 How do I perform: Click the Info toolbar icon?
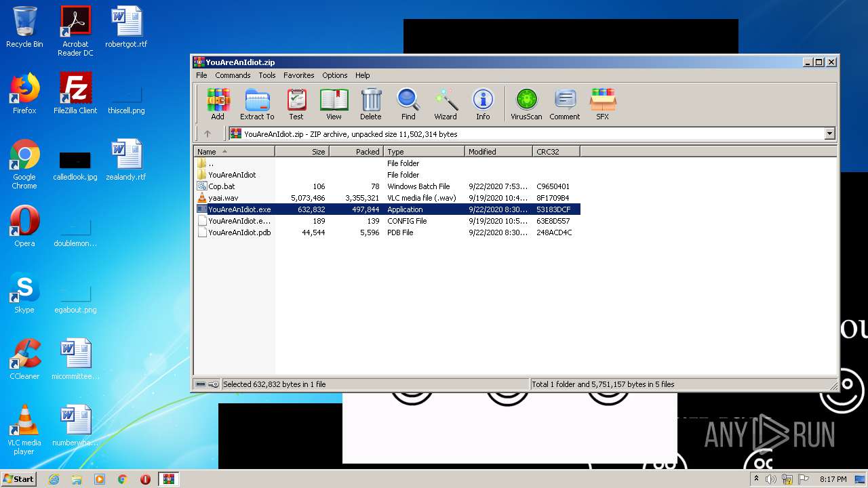point(483,104)
